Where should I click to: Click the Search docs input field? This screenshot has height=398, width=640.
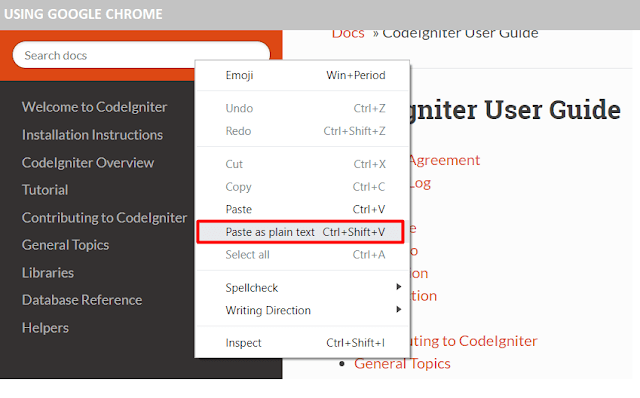click(x=141, y=55)
